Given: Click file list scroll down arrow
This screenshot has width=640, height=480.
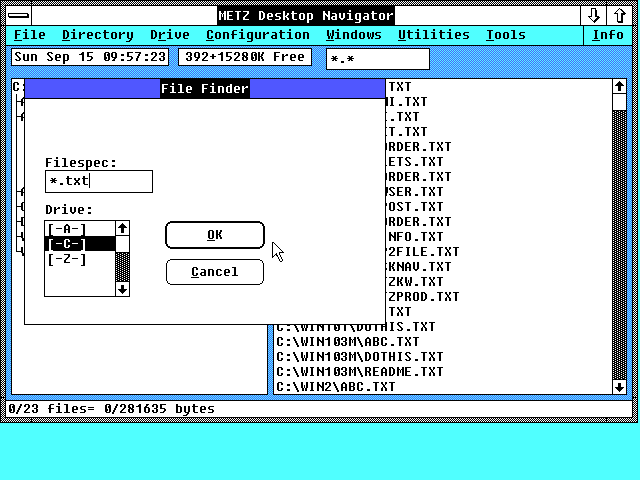Looking at the screenshot, I should (619, 387).
